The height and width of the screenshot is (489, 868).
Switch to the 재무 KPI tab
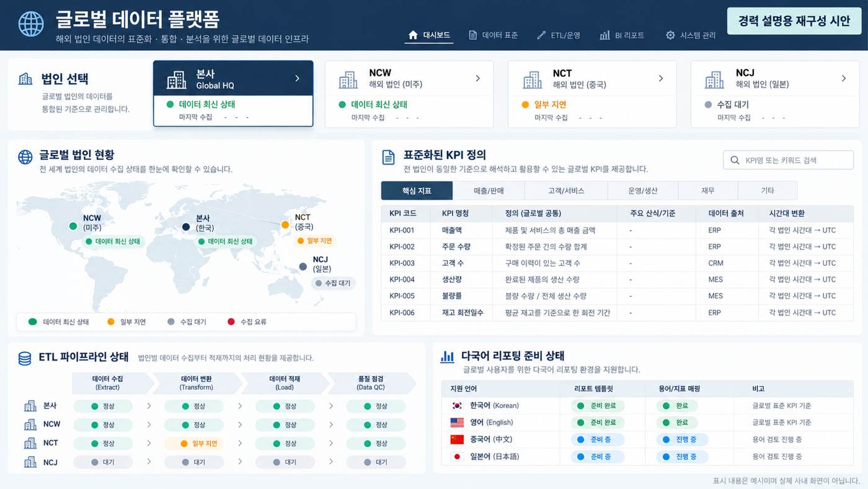[708, 191]
